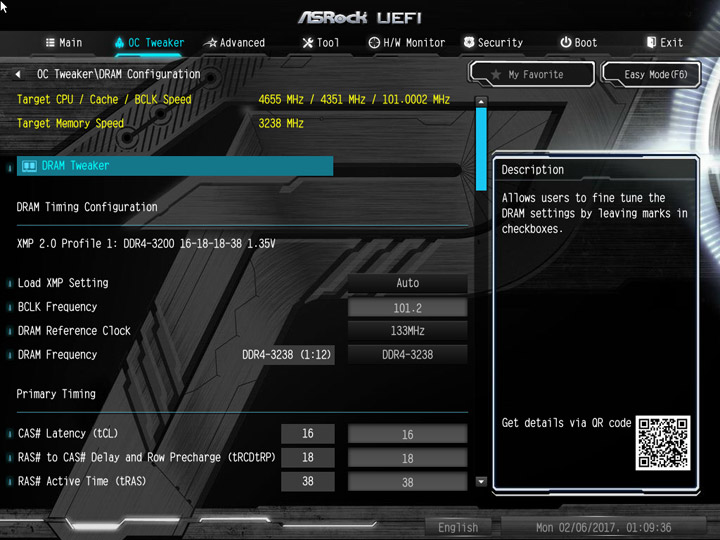Open My Favorite

pos(532,74)
